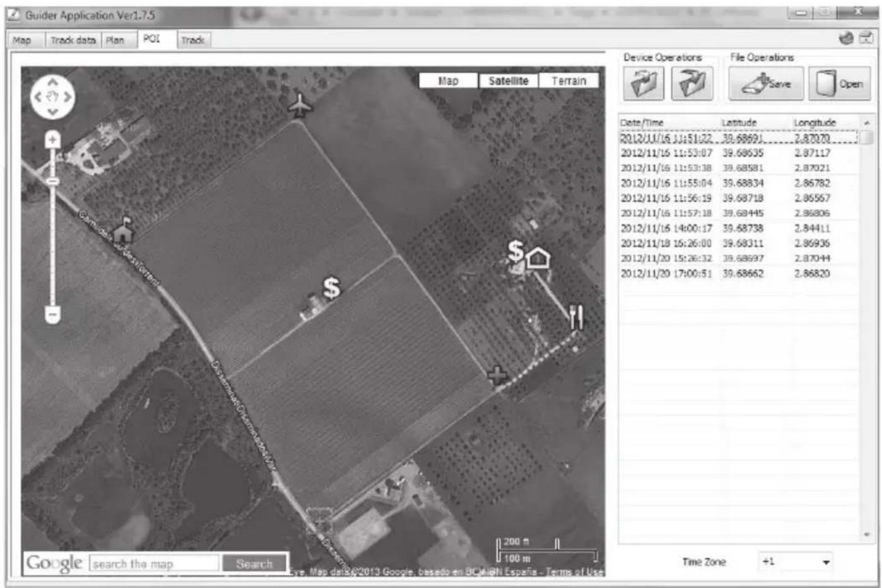Switch map view to Terrain mode
Screen dimensions: 882x588
tap(568, 81)
